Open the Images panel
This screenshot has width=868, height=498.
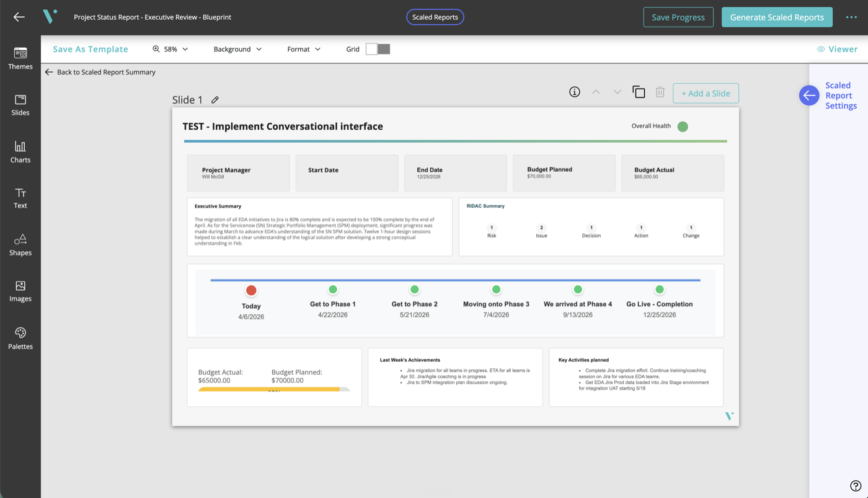(x=20, y=291)
